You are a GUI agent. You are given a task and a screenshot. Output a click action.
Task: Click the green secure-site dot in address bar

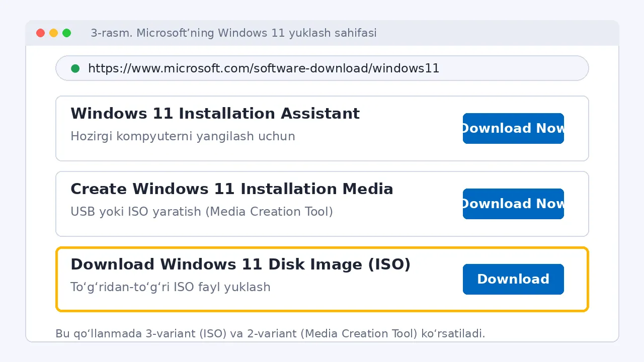pyautogui.click(x=75, y=68)
